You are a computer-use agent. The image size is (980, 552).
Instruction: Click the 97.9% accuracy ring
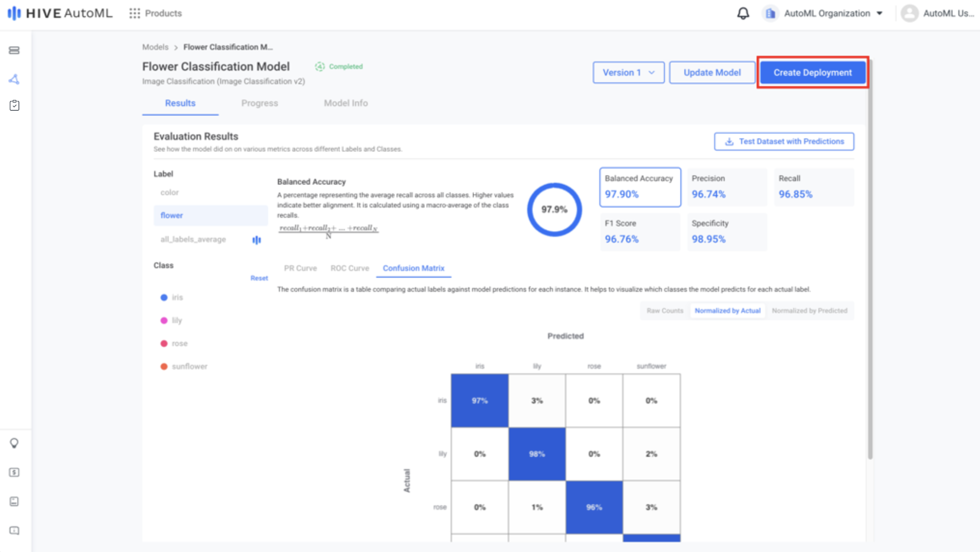click(554, 210)
